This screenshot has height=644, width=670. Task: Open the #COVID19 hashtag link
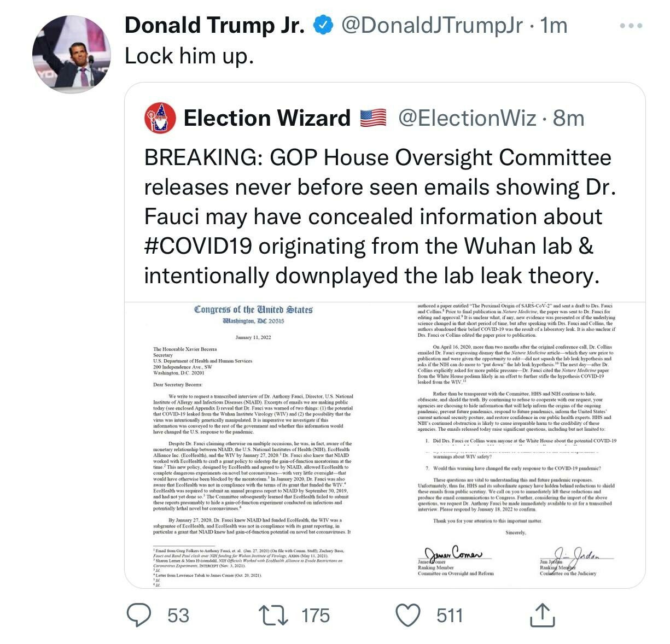tap(198, 246)
